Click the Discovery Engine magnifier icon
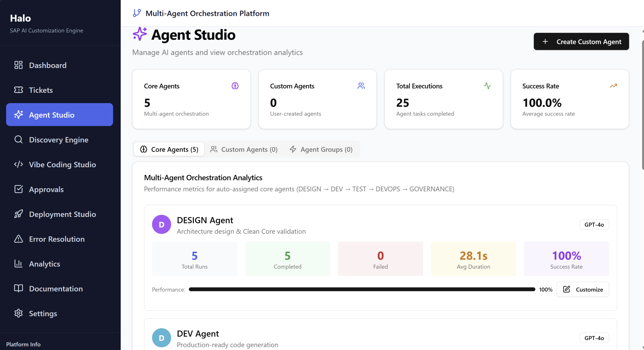This screenshot has width=644, height=350. coord(18,140)
